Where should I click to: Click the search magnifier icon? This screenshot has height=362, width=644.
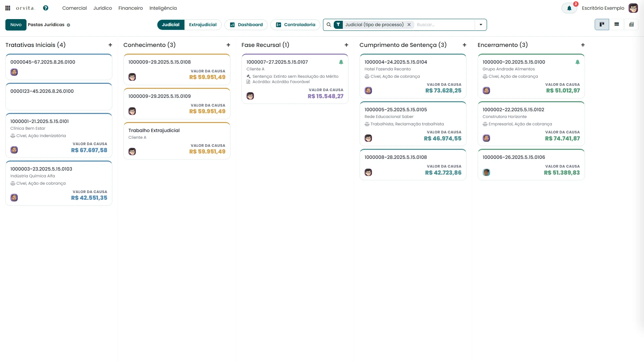(x=329, y=25)
